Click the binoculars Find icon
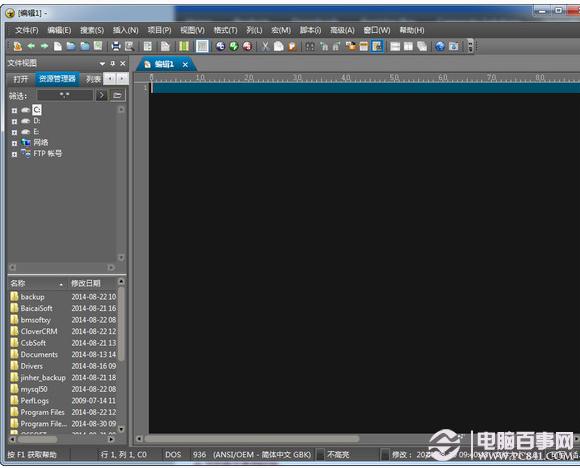This screenshot has width=580, height=468. pos(310,46)
